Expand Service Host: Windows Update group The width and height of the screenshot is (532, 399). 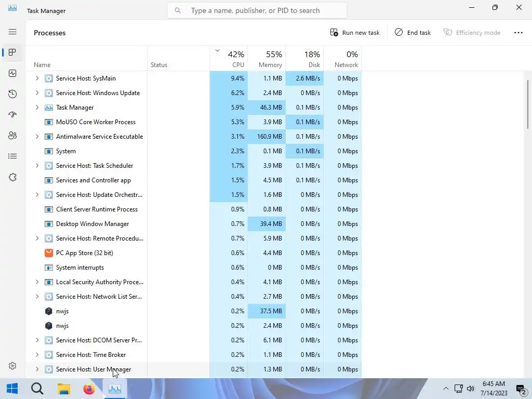point(37,93)
